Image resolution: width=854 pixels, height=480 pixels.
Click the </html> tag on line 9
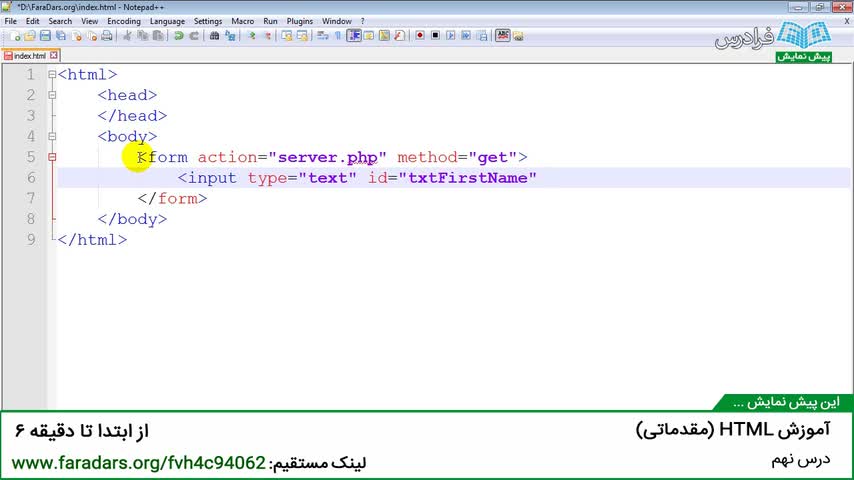(x=92, y=240)
